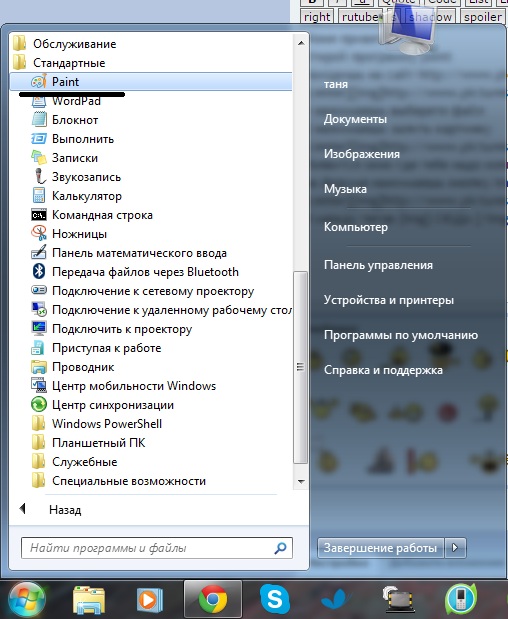Open Устройства и принтеры
The height and width of the screenshot is (619, 508).
tap(389, 300)
